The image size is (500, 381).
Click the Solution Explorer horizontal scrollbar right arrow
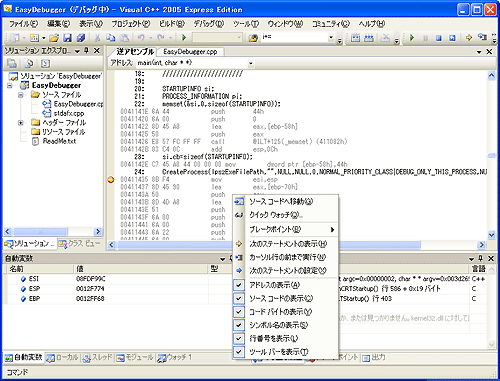[x=98, y=231]
